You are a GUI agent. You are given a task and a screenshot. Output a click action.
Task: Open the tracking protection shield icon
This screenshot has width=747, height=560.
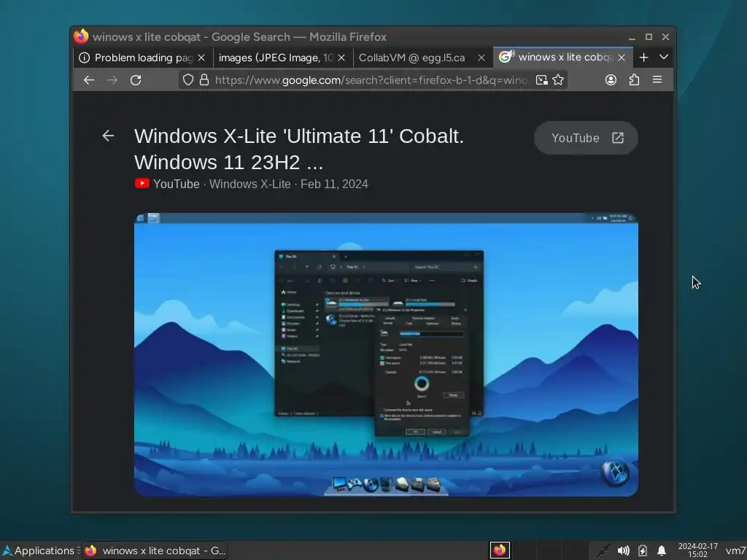188,79
